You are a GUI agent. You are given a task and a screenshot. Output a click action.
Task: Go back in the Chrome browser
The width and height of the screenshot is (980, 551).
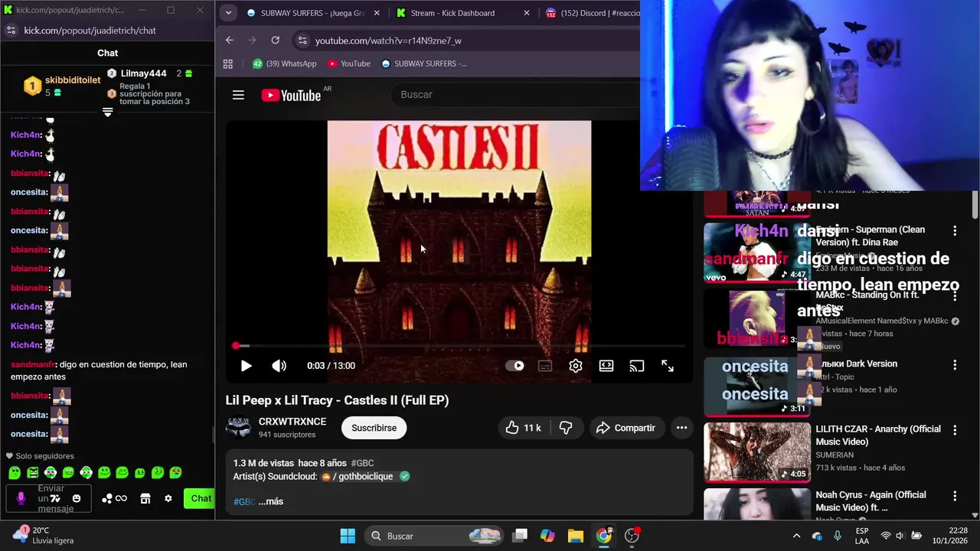[x=230, y=40]
